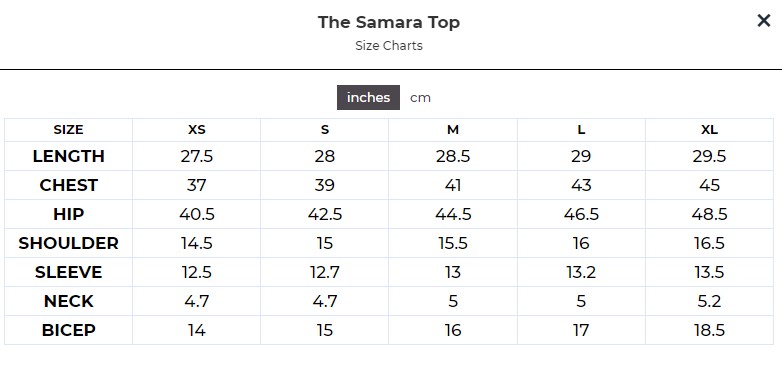The width and height of the screenshot is (782, 370).
Task: Select the SHOULDER row label
Action: (x=68, y=243)
